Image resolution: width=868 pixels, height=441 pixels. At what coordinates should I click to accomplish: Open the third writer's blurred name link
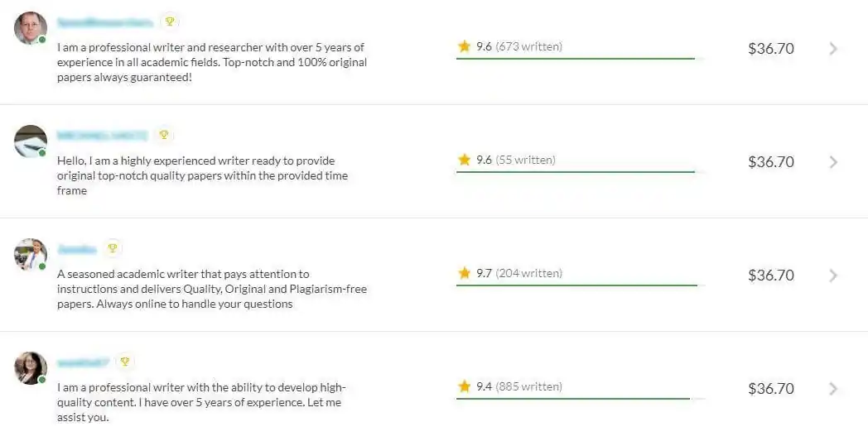[77, 249]
